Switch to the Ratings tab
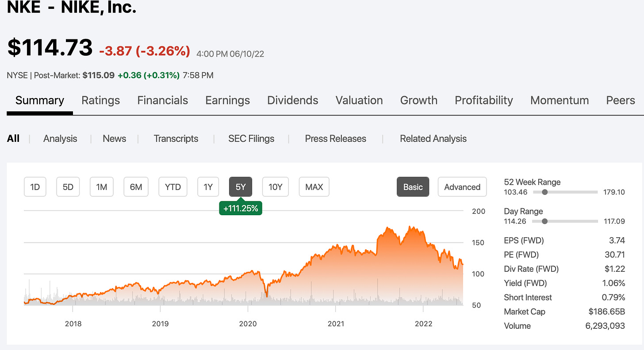 pyautogui.click(x=100, y=101)
